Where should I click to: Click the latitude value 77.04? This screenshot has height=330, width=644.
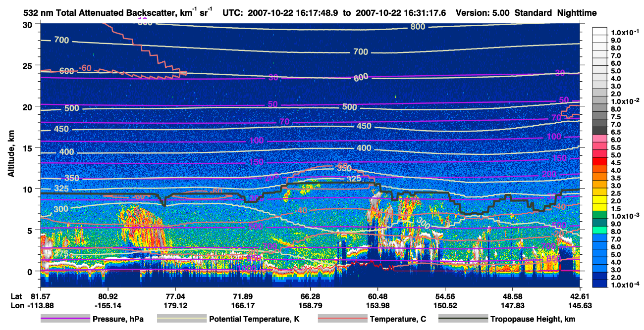[x=175, y=296]
